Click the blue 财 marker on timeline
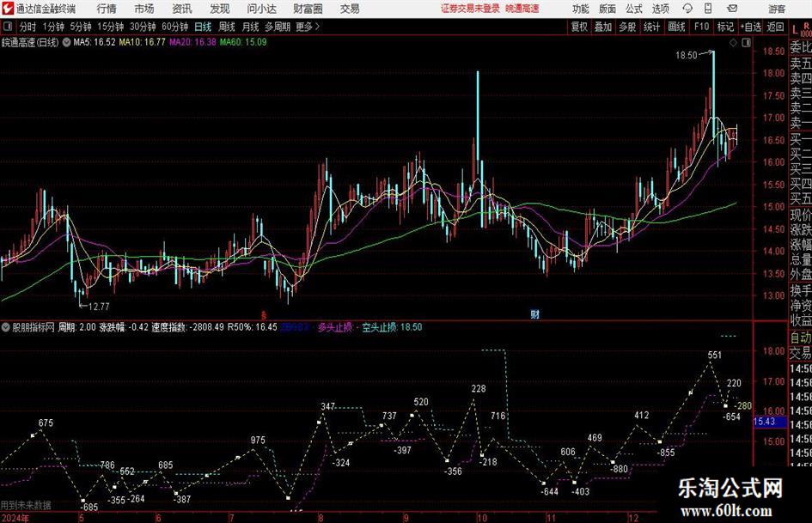The image size is (812, 523). [535, 314]
